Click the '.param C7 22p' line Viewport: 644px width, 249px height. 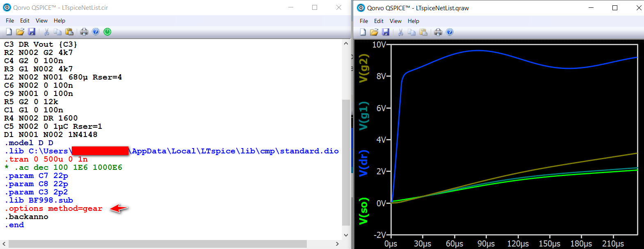point(36,176)
